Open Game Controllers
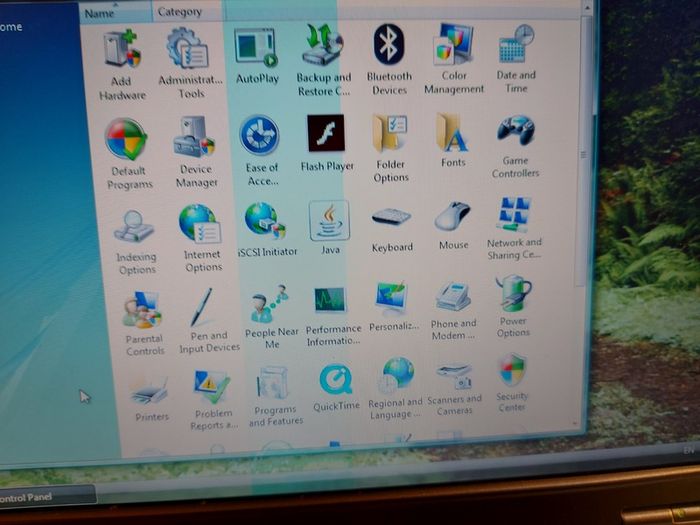Image resolution: width=700 pixels, height=525 pixels. 516,146
